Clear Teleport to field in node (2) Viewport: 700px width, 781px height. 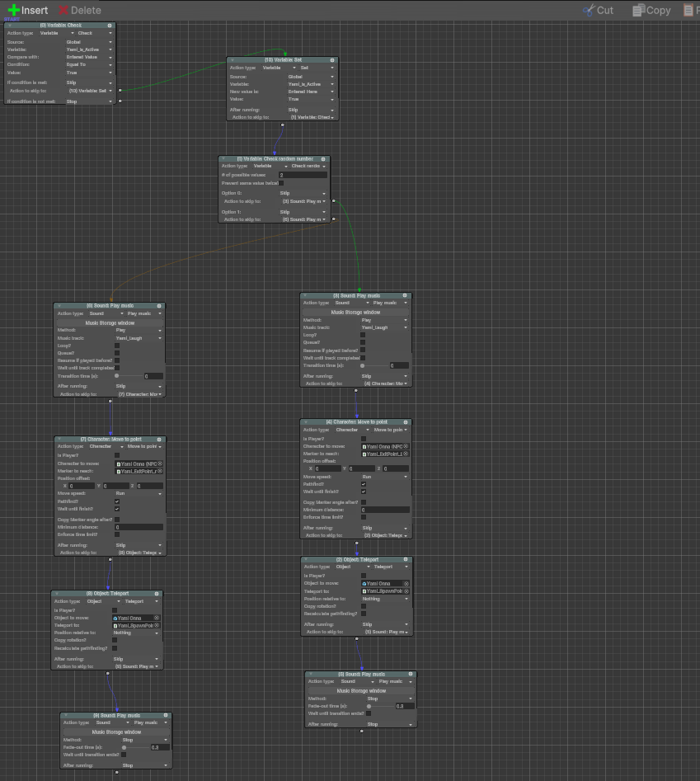406,590
